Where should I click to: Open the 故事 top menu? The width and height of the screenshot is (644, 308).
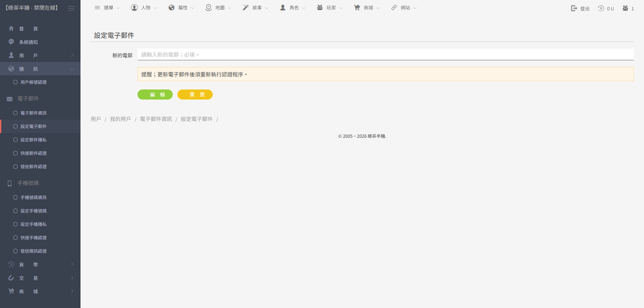[256, 8]
